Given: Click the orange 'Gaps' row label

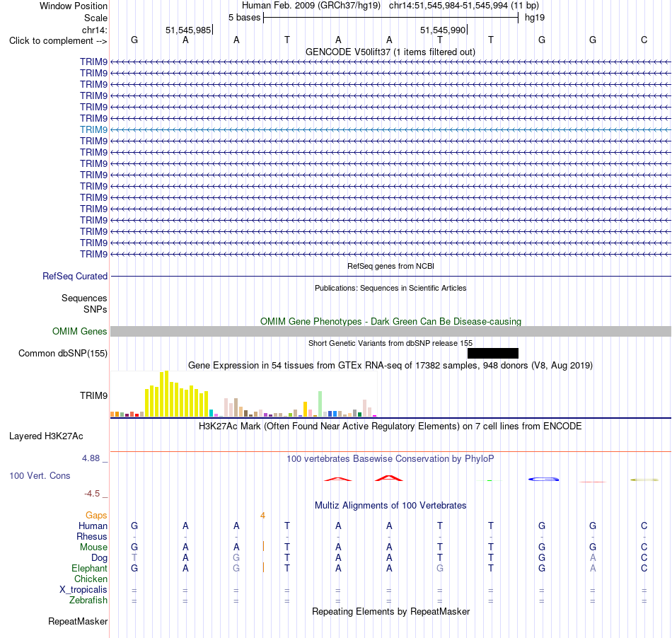Looking at the screenshot, I should tap(96, 515).
